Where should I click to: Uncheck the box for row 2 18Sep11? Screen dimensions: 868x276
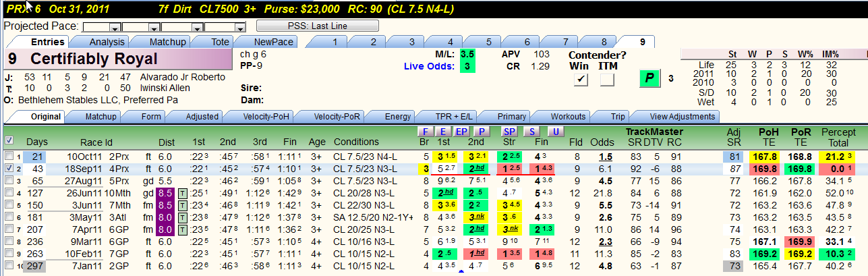coord(9,168)
